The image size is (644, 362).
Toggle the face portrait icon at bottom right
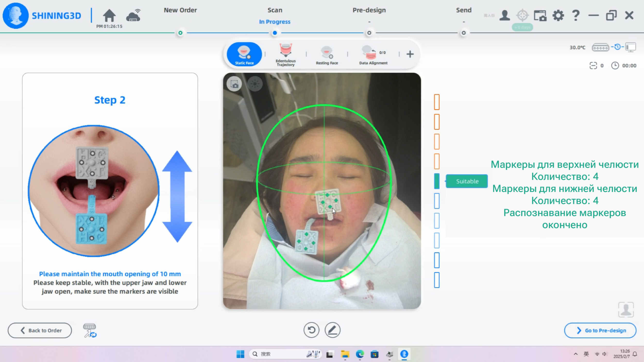click(x=626, y=309)
